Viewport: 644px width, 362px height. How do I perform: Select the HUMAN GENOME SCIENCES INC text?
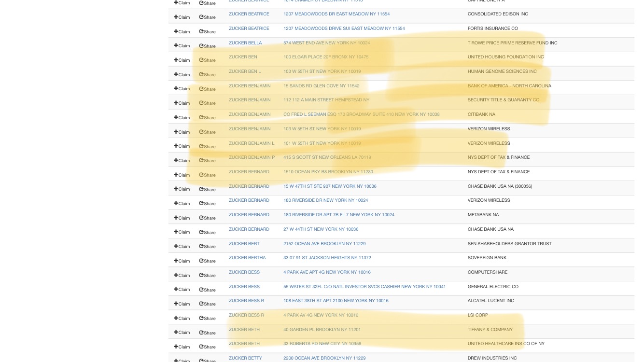[502, 71]
